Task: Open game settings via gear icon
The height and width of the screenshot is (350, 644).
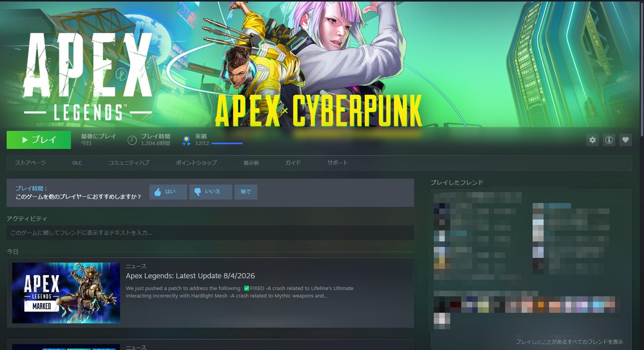Action: 592,140
